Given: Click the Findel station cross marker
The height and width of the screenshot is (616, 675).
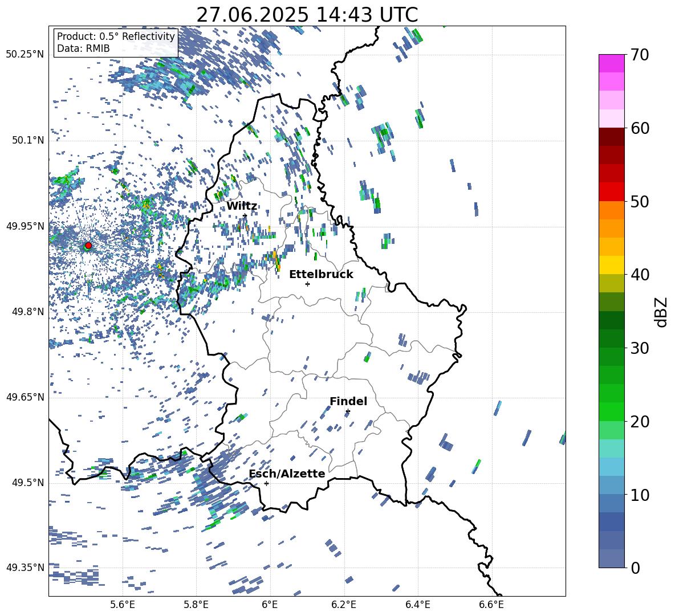Looking at the screenshot, I should pos(348,411).
